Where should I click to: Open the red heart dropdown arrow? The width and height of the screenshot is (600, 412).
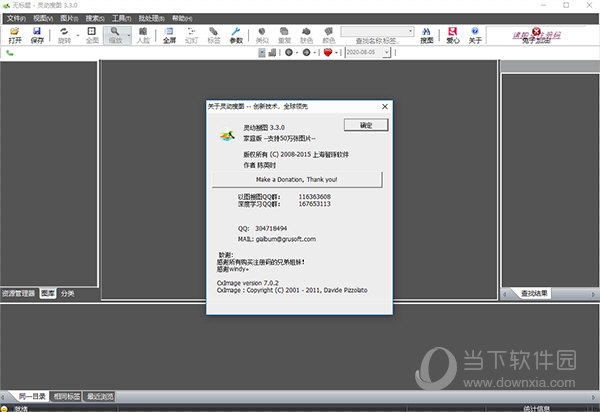pyautogui.click(x=336, y=53)
